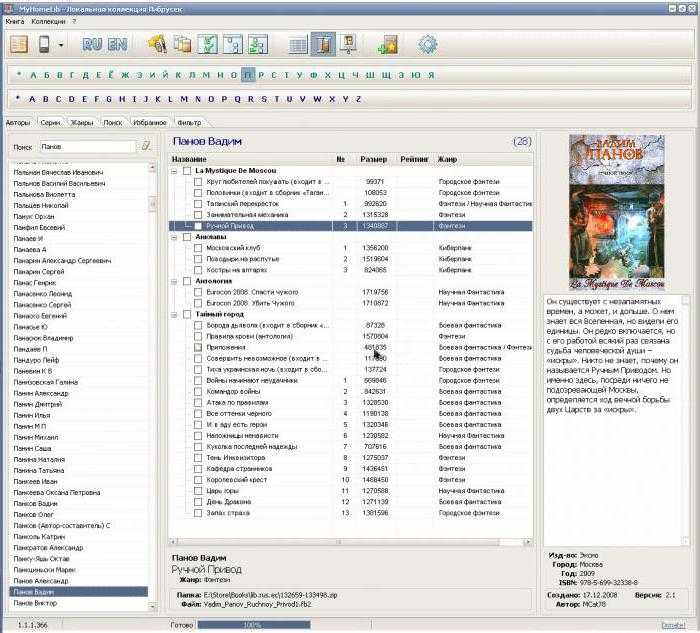Check the Тайный город series checkbox
Viewport: 700px width, 633px height.
click(187, 314)
